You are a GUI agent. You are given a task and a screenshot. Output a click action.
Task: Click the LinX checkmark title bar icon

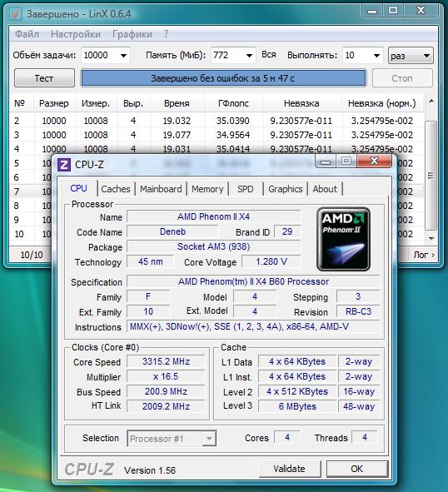point(15,14)
